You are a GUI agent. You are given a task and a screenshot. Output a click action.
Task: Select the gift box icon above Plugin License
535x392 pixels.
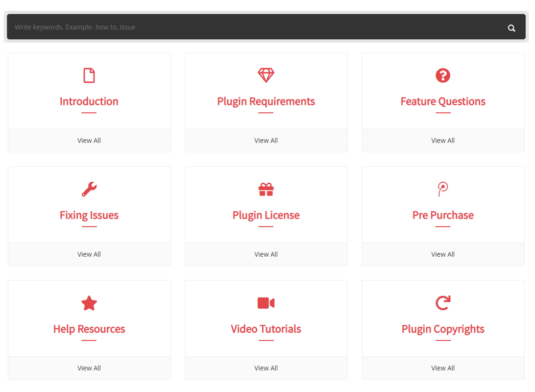coord(266,188)
